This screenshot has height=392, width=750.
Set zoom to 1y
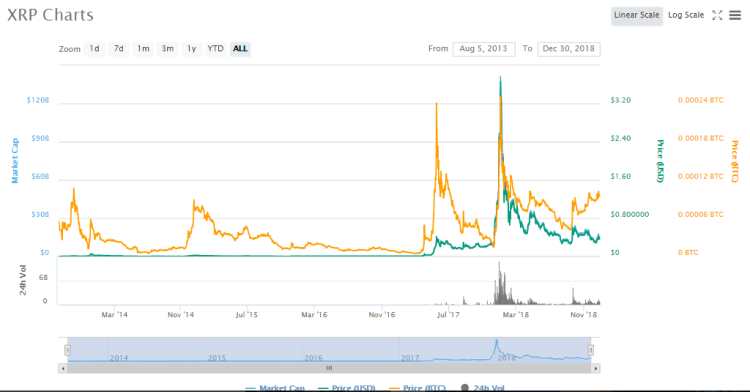click(x=191, y=49)
